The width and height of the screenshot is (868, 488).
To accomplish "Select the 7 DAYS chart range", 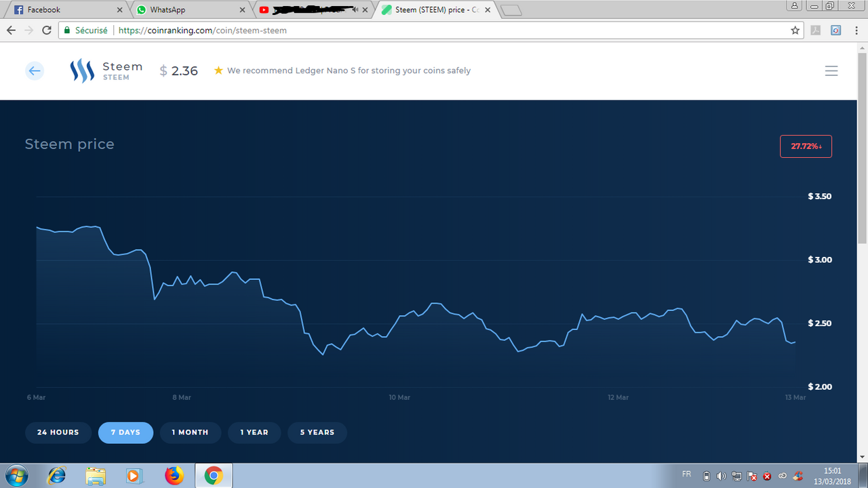I will tap(125, 432).
